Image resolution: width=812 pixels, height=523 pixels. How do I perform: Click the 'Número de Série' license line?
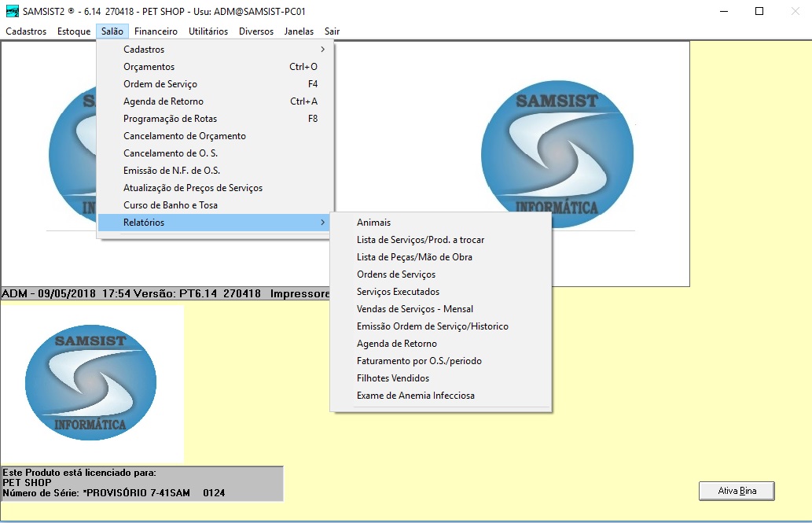tap(114, 493)
